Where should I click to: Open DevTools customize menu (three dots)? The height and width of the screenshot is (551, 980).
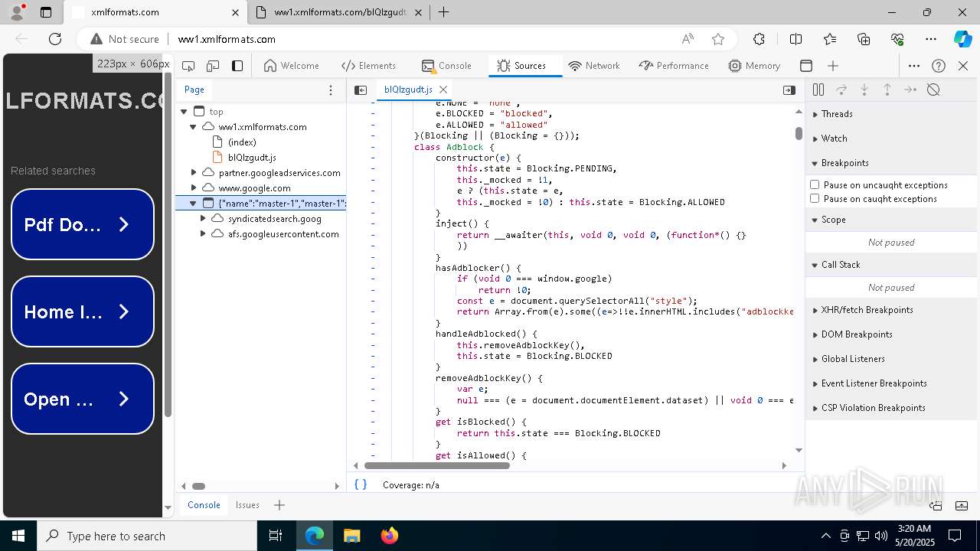(x=914, y=66)
